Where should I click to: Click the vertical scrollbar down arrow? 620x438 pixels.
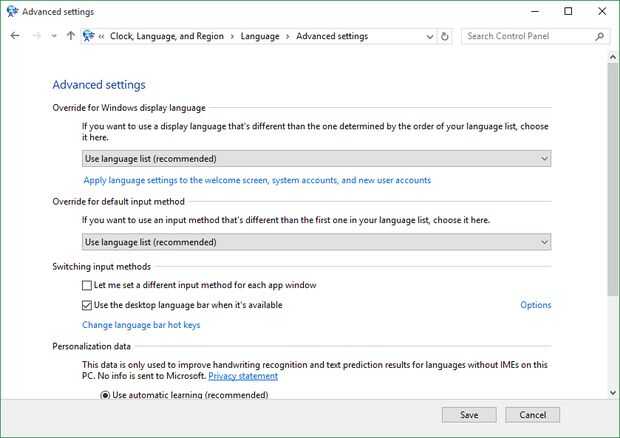coord(613,394)
